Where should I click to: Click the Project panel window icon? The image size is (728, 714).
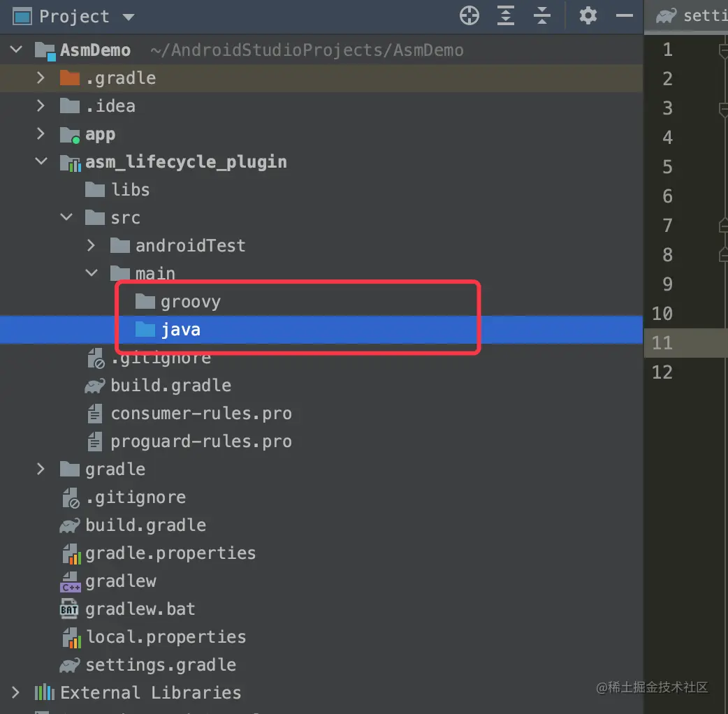(22, 17)
